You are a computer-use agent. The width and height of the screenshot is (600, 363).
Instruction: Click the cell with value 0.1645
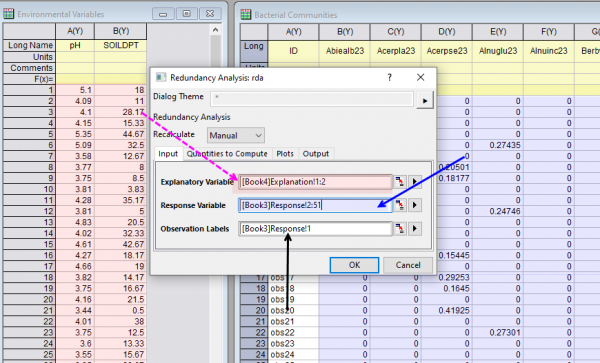click(x=447, y=288)
